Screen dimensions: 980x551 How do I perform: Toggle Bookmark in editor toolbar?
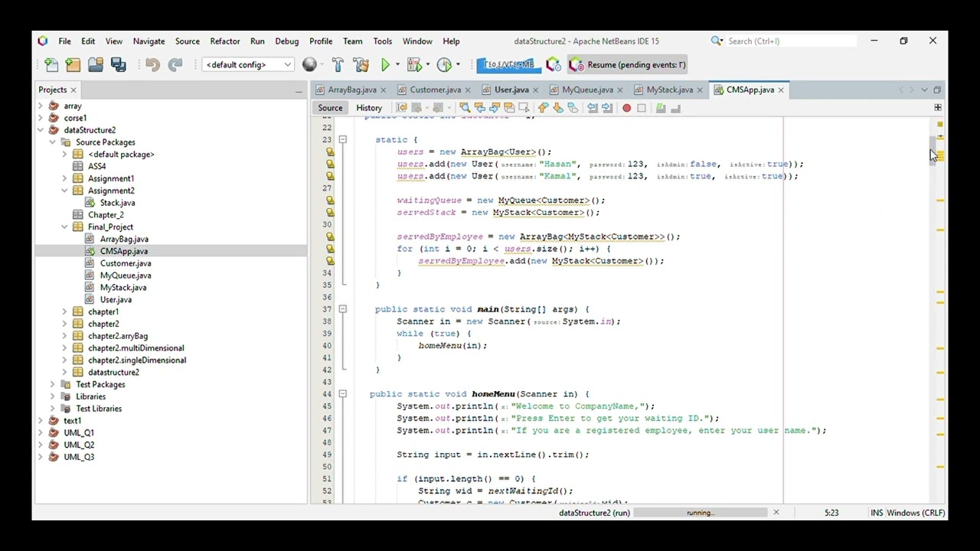(573, 108)
